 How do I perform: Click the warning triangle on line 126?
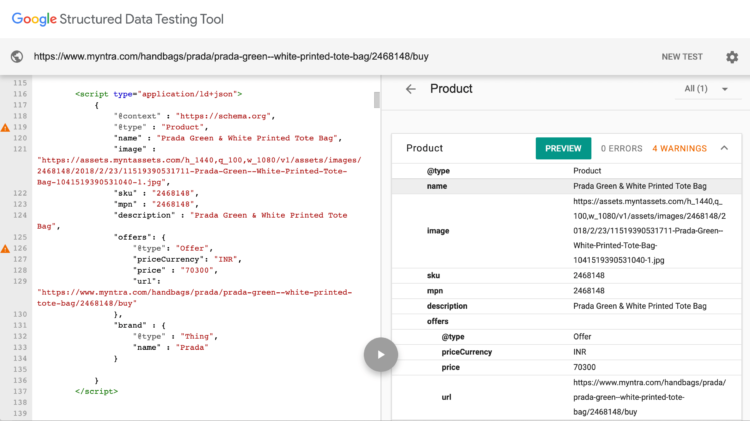5,248
